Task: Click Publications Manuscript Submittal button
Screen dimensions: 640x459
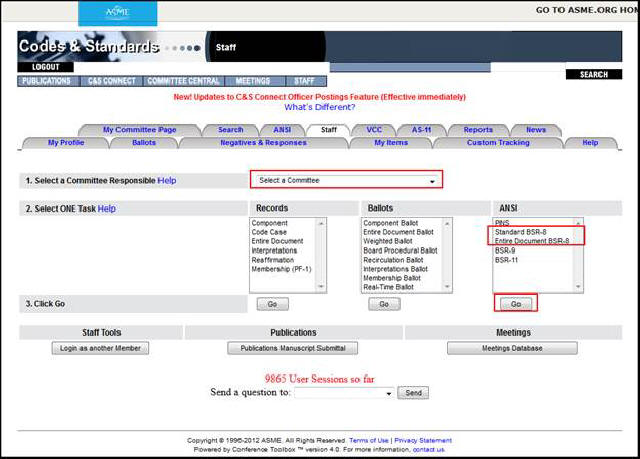Action: (x=293, y=348)
